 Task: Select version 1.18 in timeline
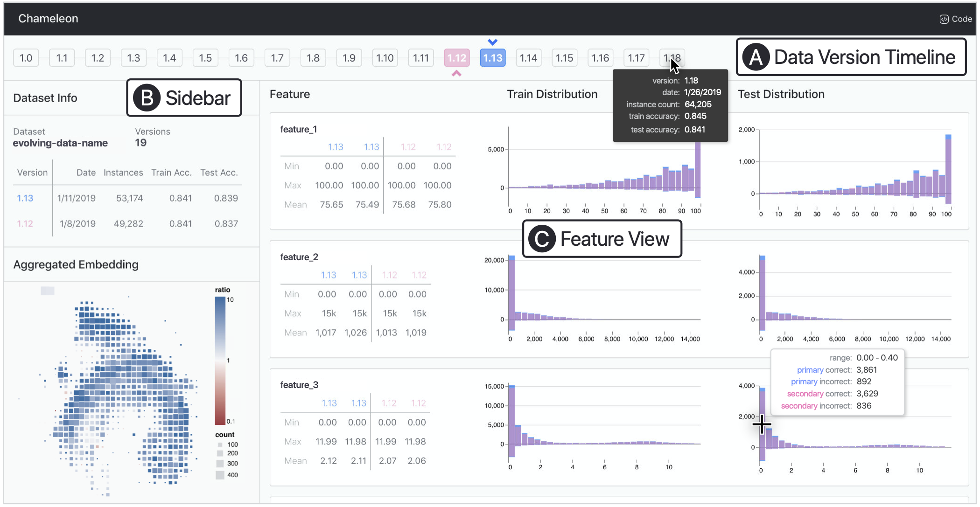pyautogui.click(x=672, y=58)
